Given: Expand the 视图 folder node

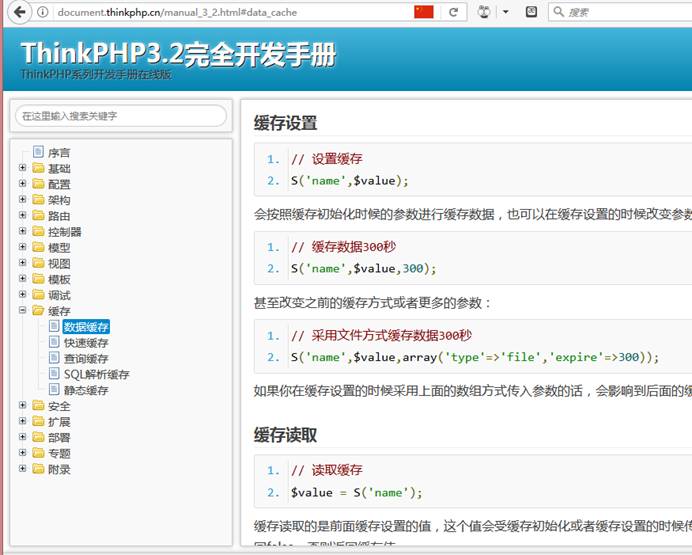Looking at the screenshot, I should (x=23, y=263).
